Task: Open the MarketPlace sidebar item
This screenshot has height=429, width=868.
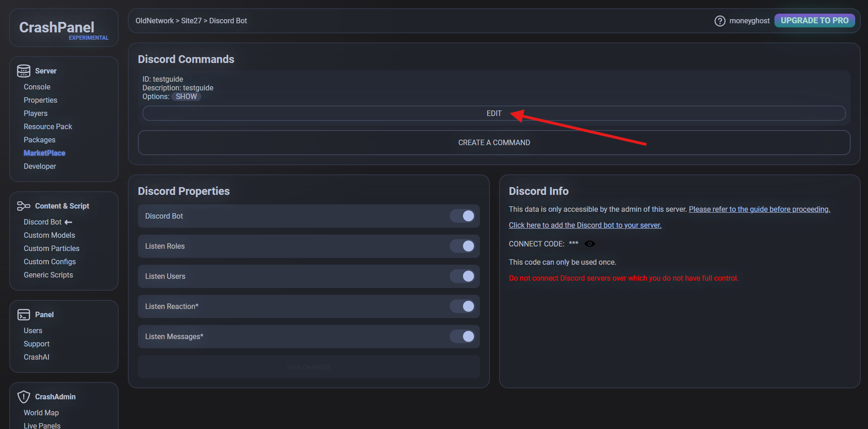Action: (x=44, y=153)
